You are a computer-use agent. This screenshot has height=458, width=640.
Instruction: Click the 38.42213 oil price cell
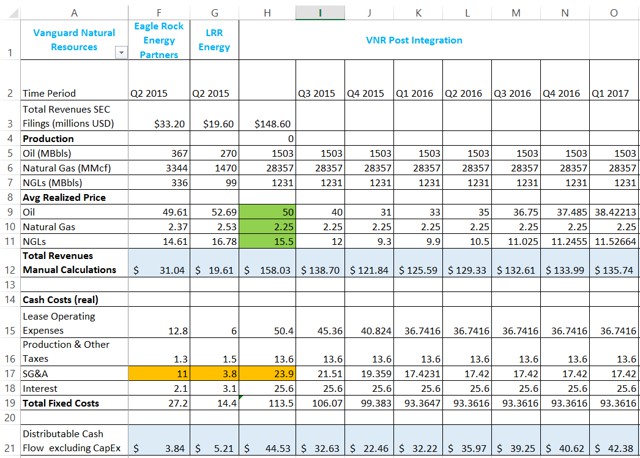tap(614, 212)
